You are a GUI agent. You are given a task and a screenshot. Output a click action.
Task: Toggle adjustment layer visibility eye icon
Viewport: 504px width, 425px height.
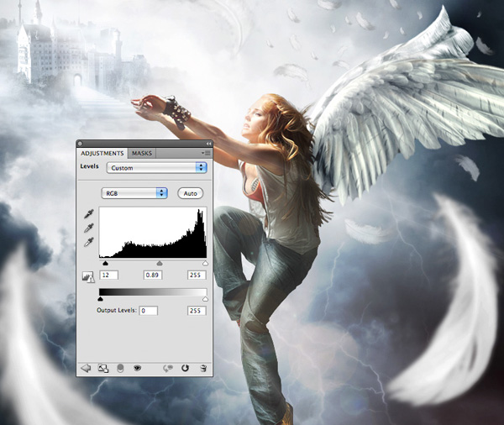pyautogui.click(x=138, y=368)
